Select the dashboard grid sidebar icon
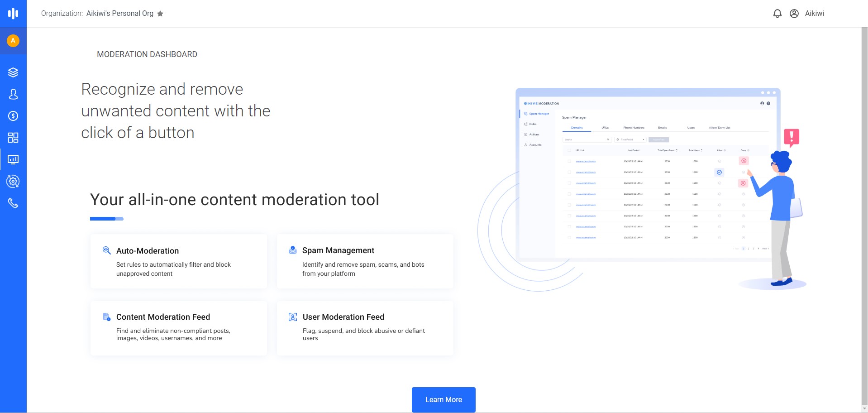868x413 pixels. pos(13,138)
